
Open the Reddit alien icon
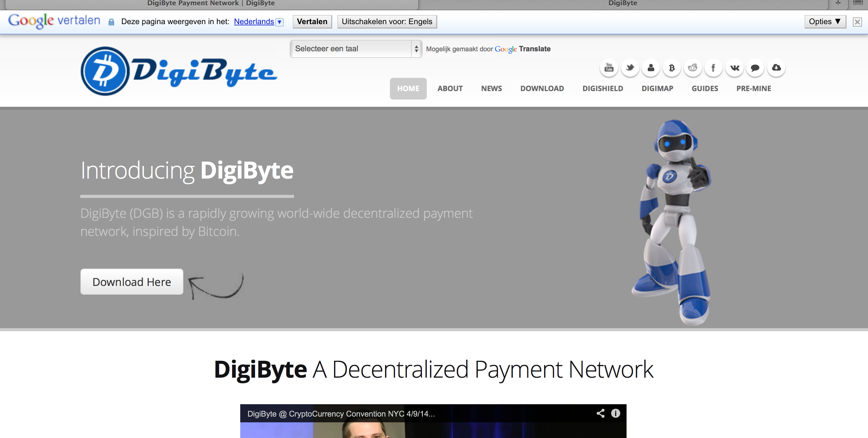pos(692,68)
